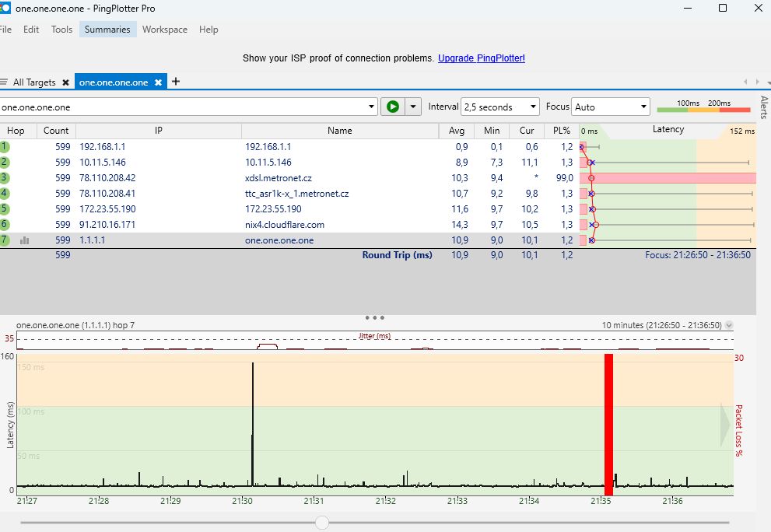This screenshot has width=771, height=532.
Task: Click the splitter dots above the timeline graph
Action: 374,317
